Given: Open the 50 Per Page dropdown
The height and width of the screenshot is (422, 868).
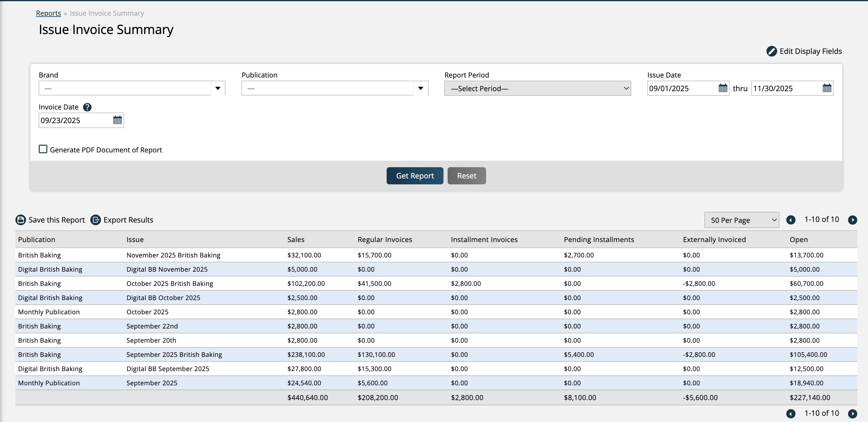Looking at the screenshot, I should (x=741, y=220).
